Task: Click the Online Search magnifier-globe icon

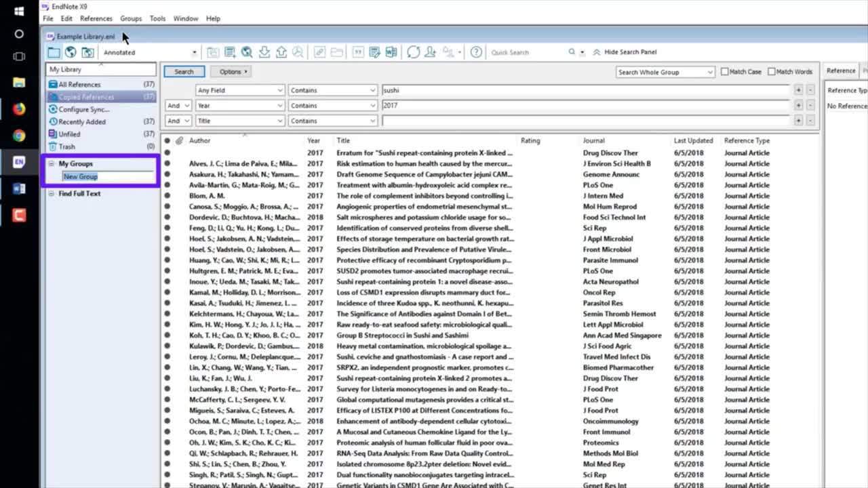Action: point(247,52)
